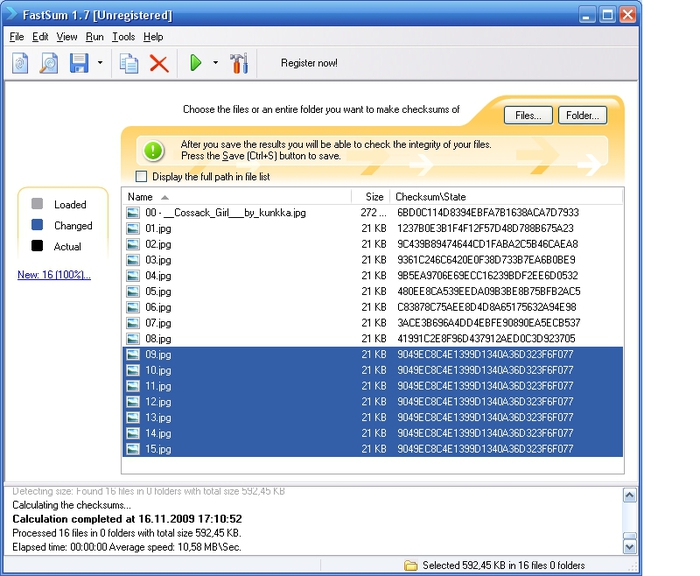Open the View menu
Viewport: 700px width, 576px height.
(x=67, y=37)
